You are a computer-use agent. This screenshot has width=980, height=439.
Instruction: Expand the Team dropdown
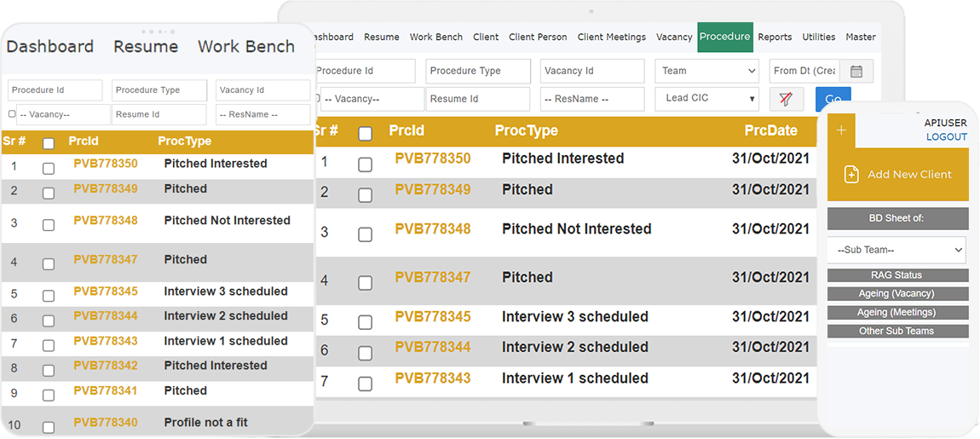(x=706, y=72)
